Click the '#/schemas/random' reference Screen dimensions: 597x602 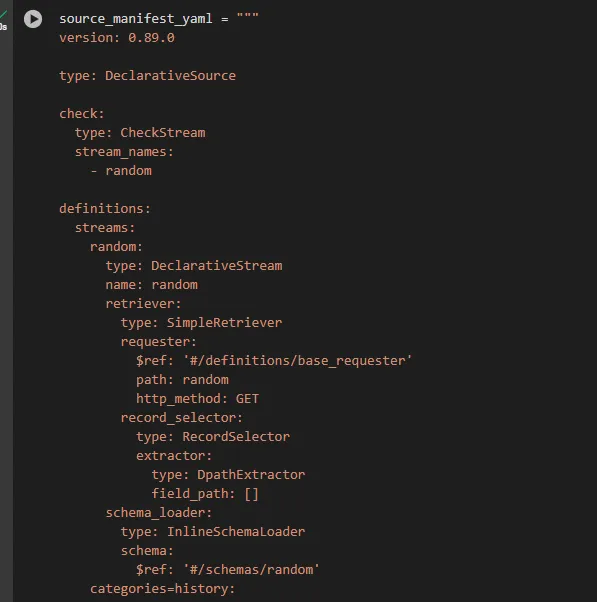(251, 570)
